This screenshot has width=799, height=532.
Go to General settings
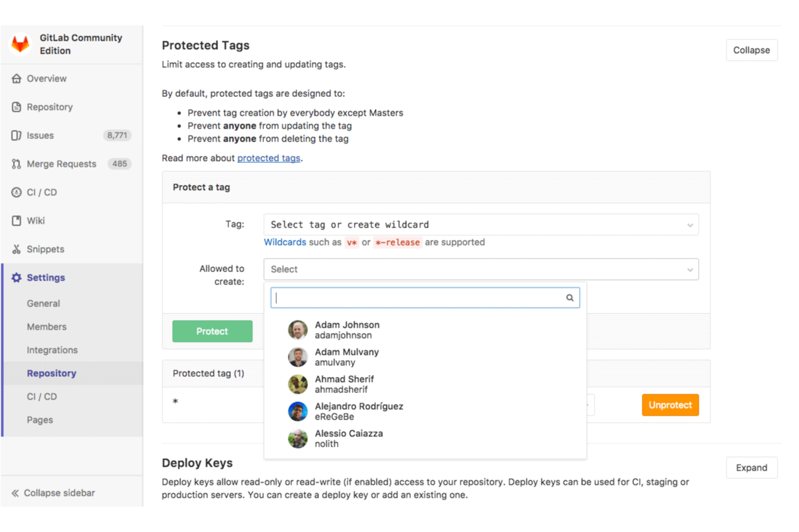point(43,304)
